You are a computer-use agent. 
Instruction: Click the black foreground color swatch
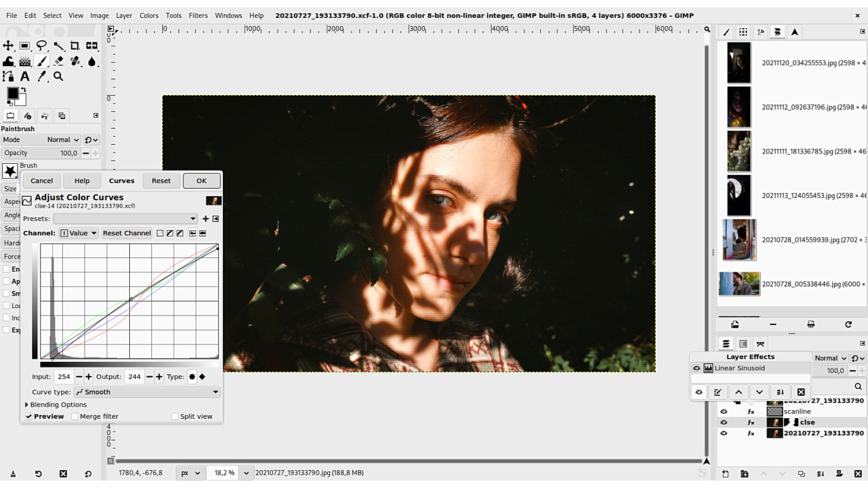pyautogui.click(x=12, y=93)
